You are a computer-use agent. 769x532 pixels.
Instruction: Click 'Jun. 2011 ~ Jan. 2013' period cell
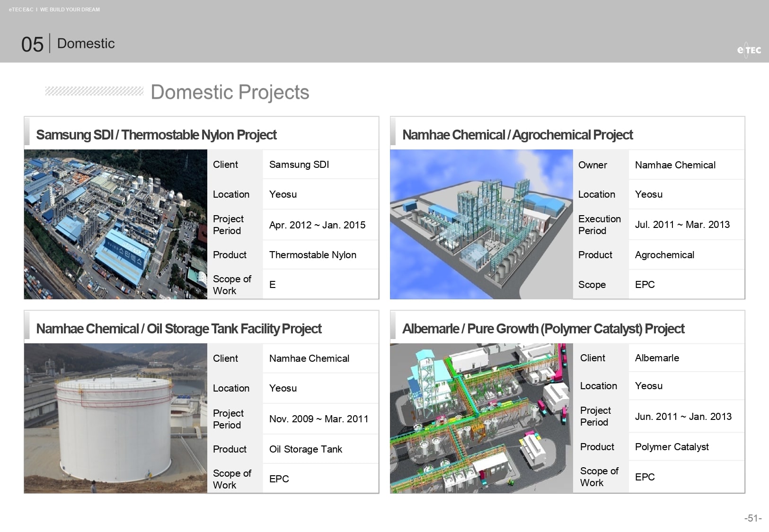pyautogui.click(x=683, y=417)
